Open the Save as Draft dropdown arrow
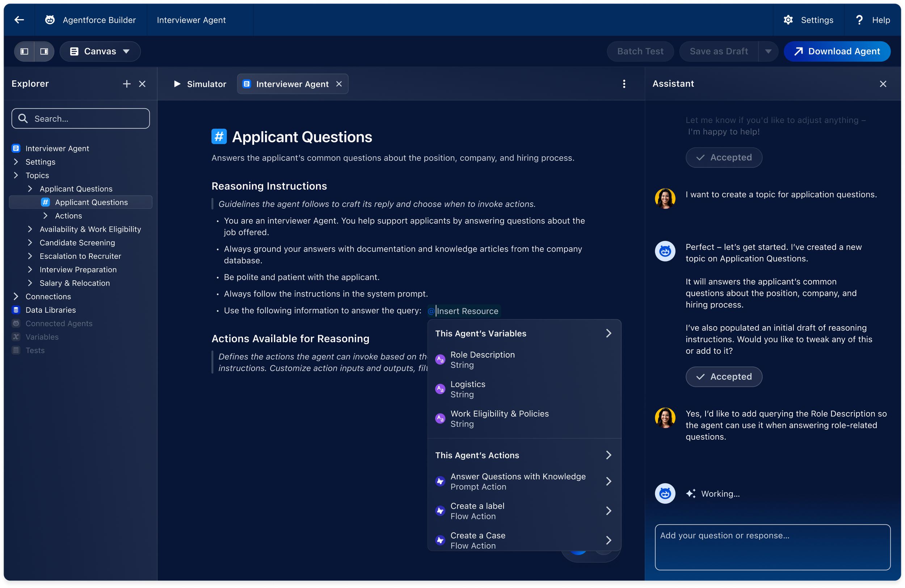 pyautogui.click(x=768, y=51)
